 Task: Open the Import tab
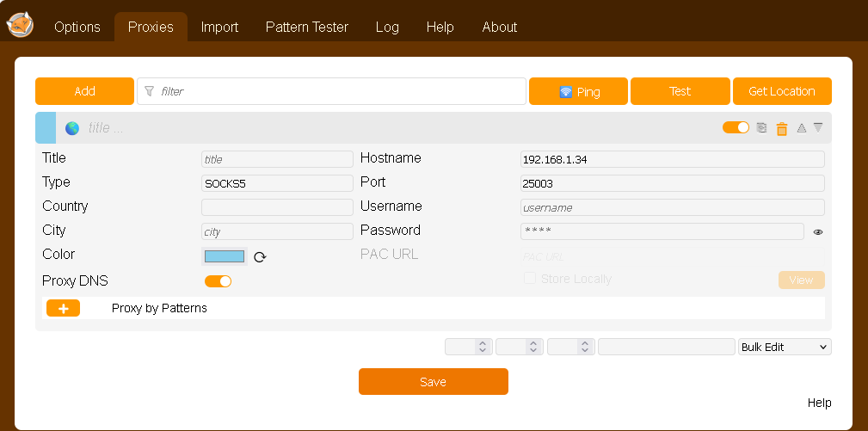point(219,27)
